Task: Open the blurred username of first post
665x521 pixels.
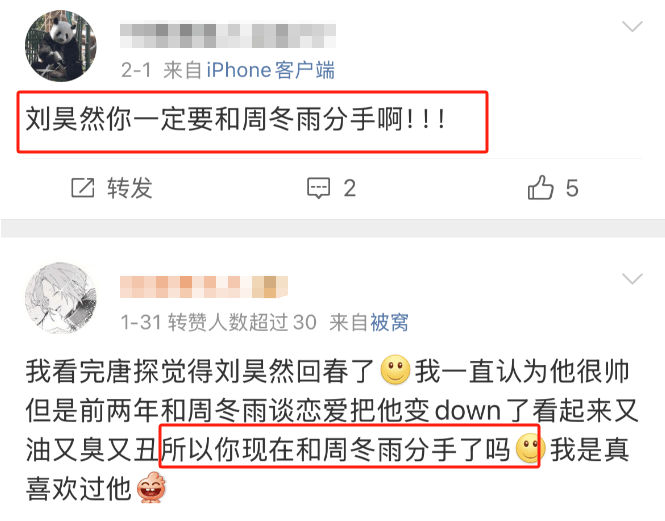Action: click(x=228, y=36)
